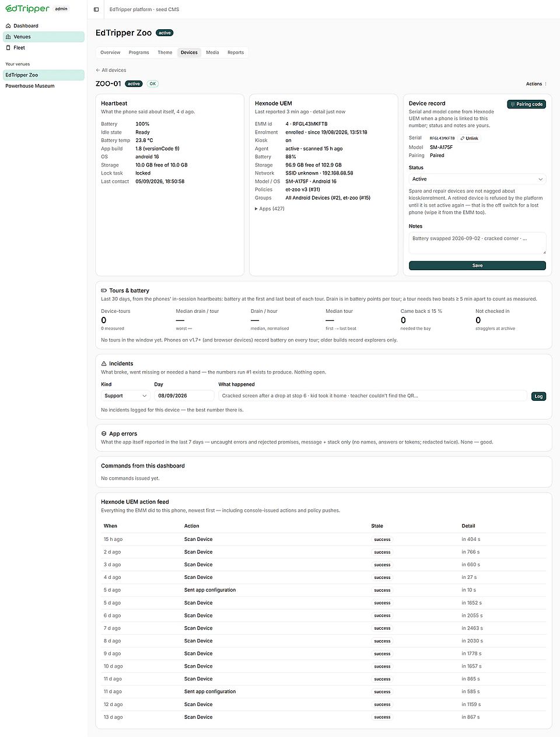Click the Incidents warning icon

pos(104,364)
